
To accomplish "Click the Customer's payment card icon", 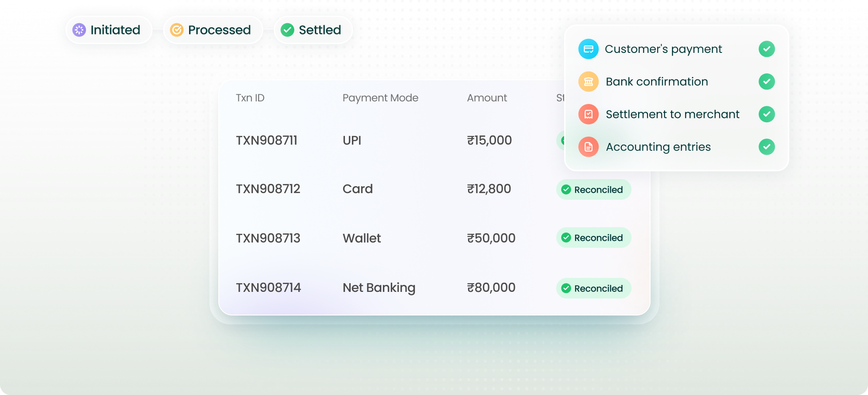I will point(588,49).
